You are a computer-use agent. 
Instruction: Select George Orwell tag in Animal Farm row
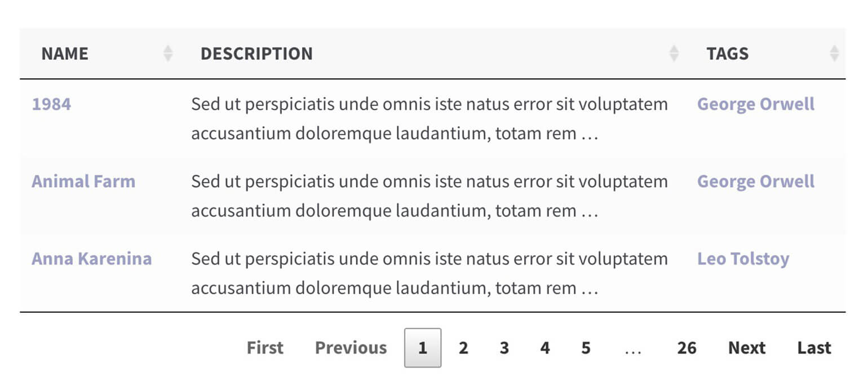pyautogui.click(x=755, y=182)
